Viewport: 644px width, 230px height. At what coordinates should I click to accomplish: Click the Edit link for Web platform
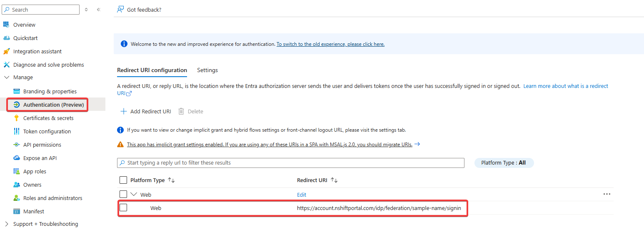(x=302, y=195)
